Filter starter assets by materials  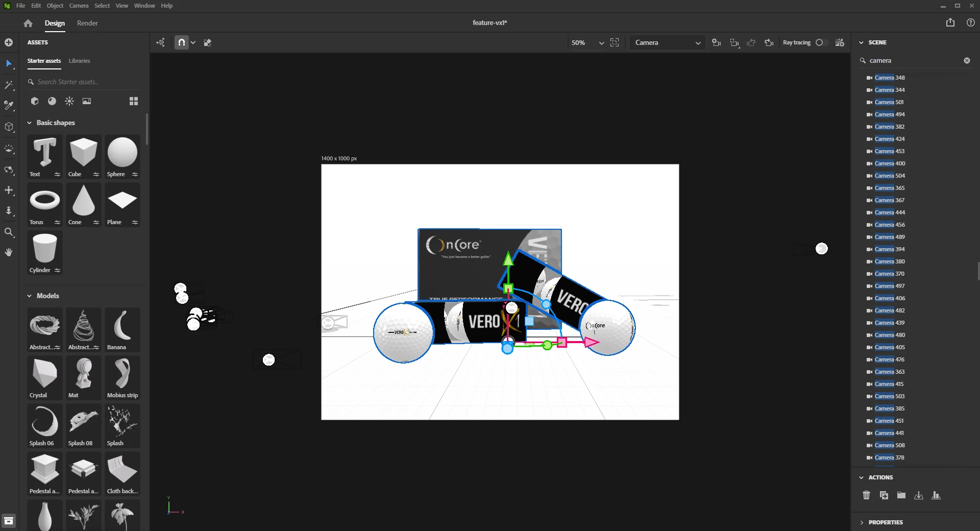52,101
